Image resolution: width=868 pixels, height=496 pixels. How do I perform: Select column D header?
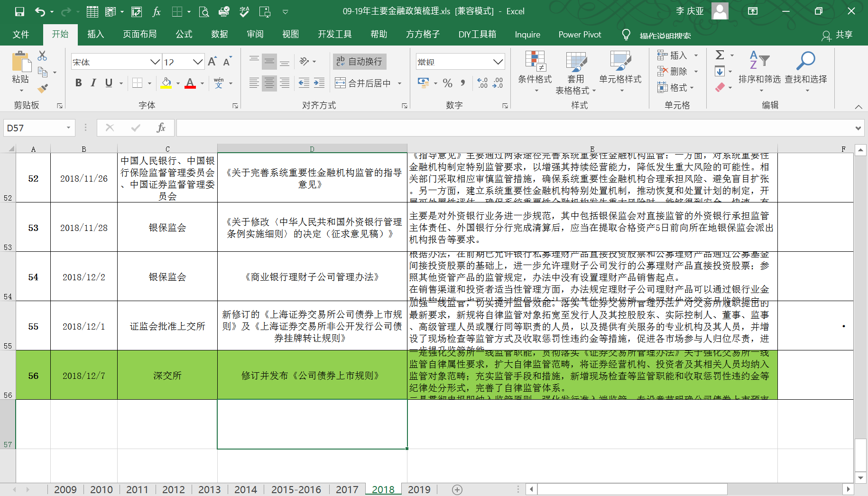312,149
